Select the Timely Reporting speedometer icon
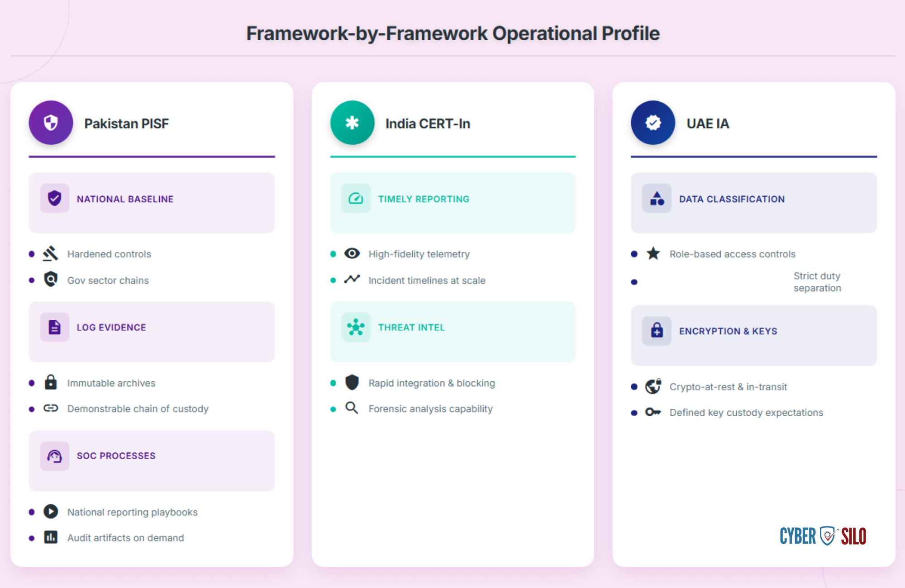 click(x=356, y=198)
